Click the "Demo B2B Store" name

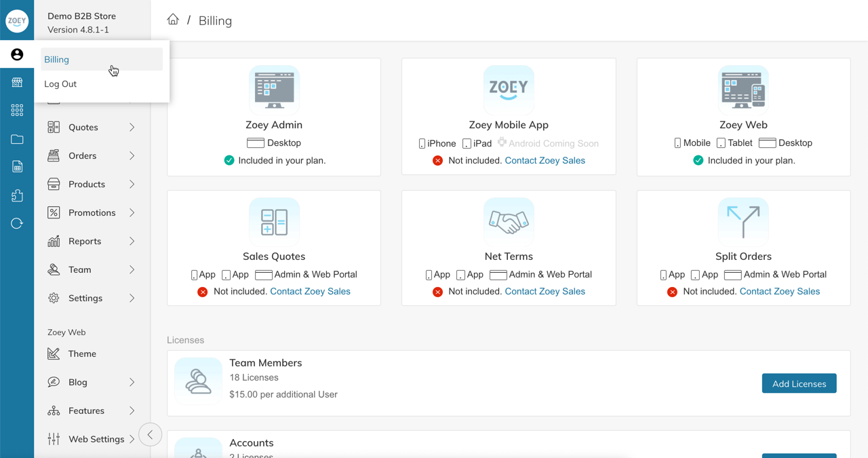tap(81, 16)
